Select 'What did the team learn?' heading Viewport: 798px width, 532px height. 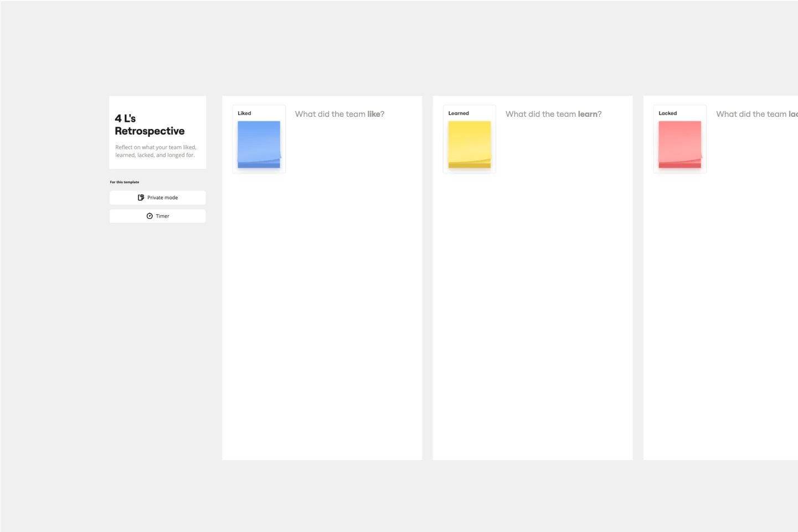click(x=553, y=114)
